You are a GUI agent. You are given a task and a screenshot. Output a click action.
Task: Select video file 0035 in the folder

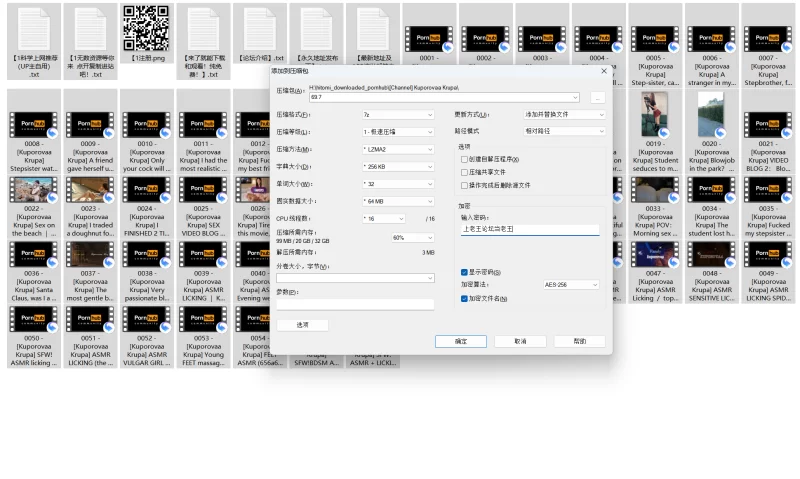pos(768,207)
